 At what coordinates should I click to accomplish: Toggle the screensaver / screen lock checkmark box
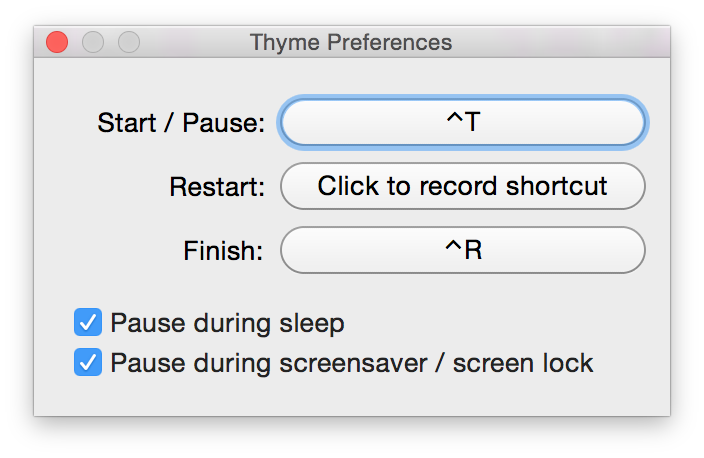coord(88,362)
